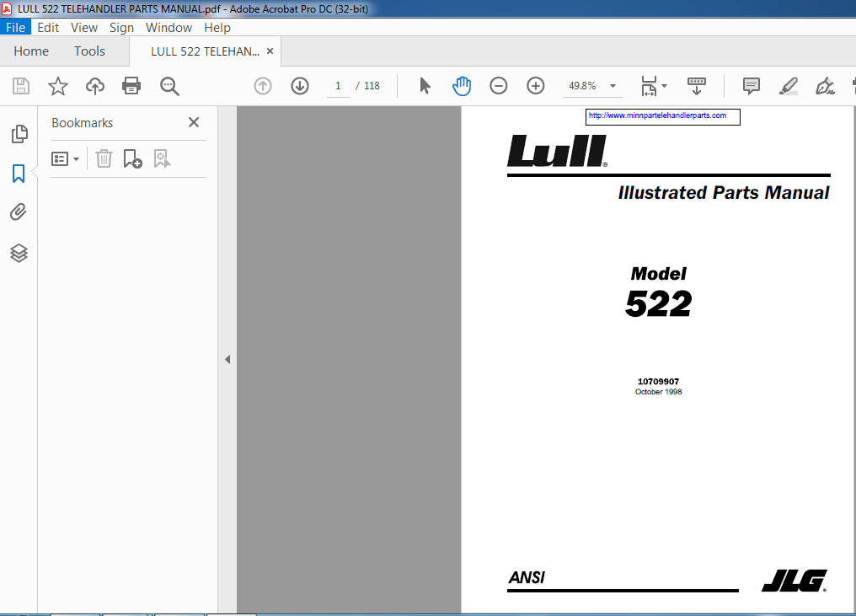Open the Sign menu
This screenshot has width=856, height=616.
coord(121,27)
